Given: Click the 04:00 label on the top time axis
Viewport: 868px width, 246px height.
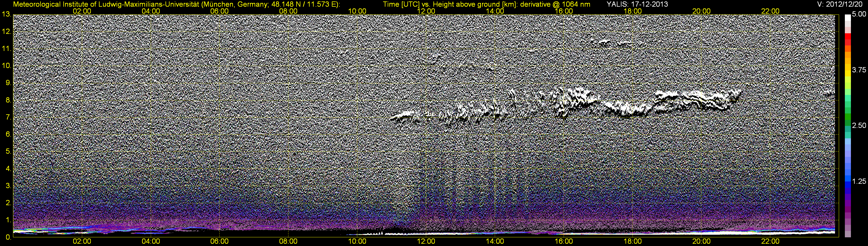Looking at the screenshot, I should [x=151, y=11].
